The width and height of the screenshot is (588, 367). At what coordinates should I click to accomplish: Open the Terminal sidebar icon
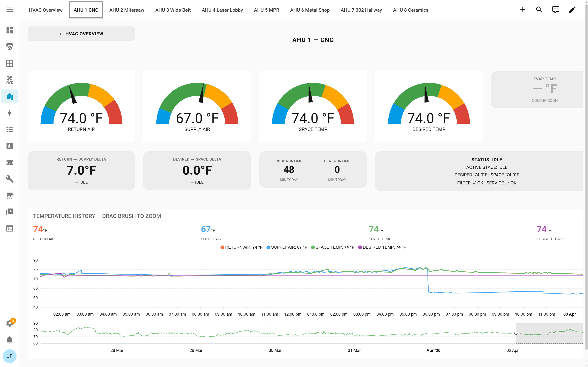pyautogui.click(x=9, y=228)
